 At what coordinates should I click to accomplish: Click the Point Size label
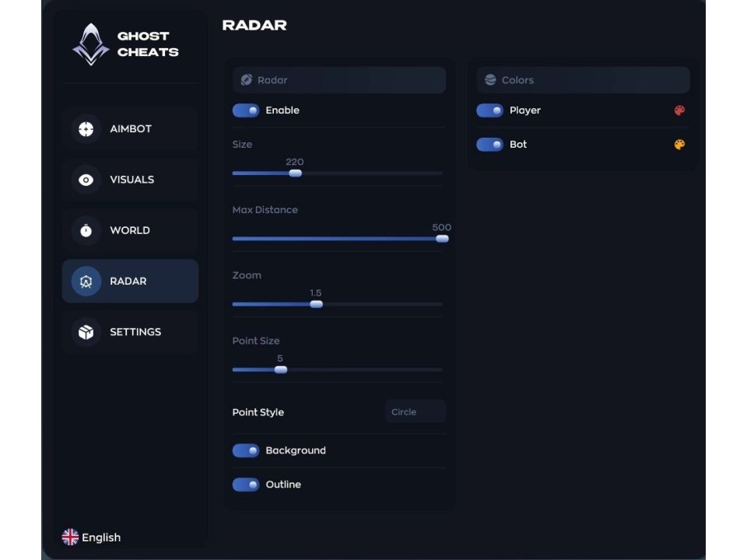(256, 341)
